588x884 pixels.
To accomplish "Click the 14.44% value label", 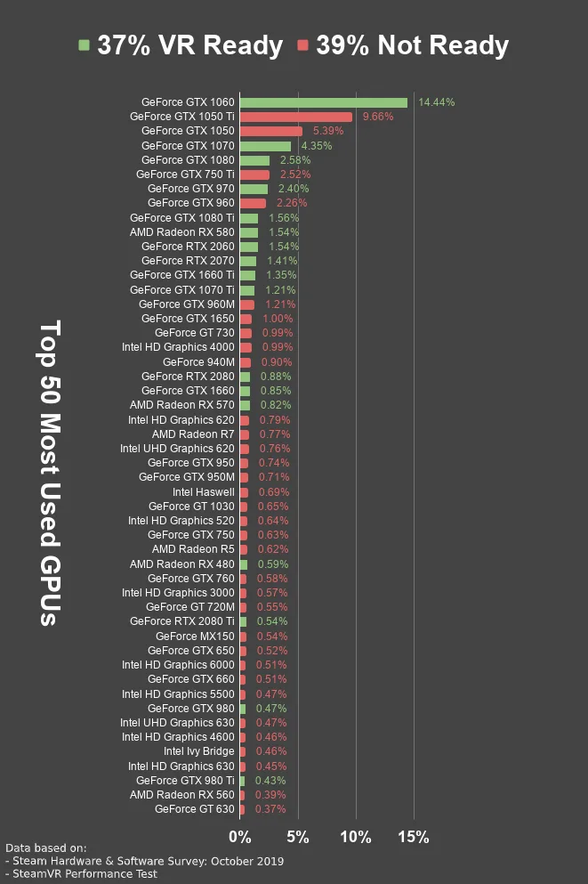I will [437, 102].
